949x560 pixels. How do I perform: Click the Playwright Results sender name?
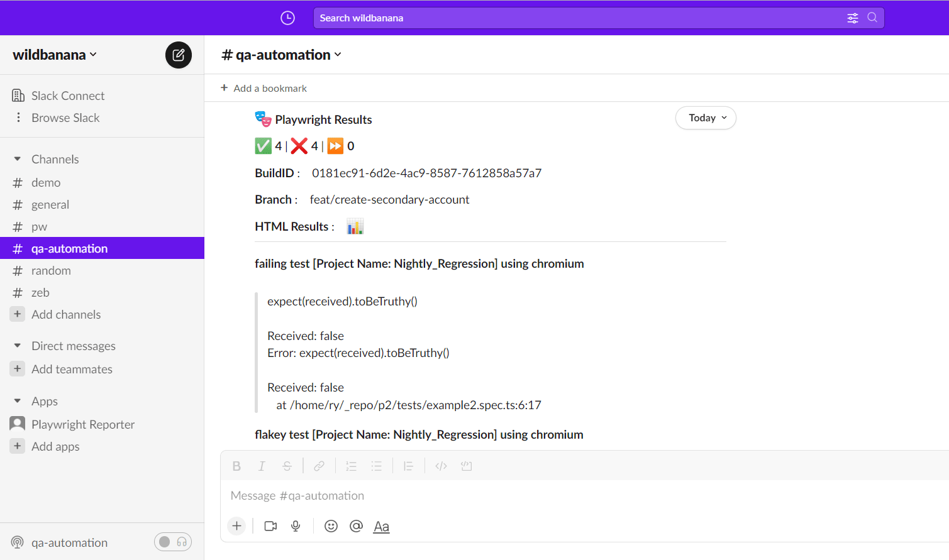tap(323, 119)
